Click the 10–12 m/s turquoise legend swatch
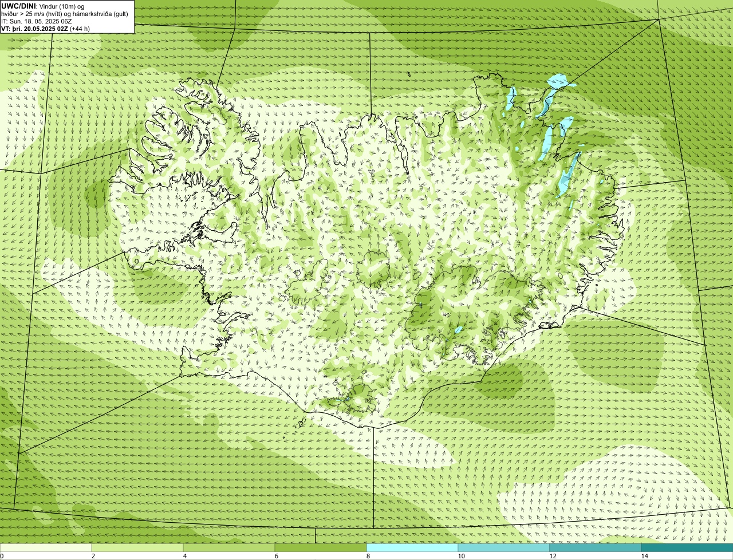733x560 pixels. coord(504,547)
